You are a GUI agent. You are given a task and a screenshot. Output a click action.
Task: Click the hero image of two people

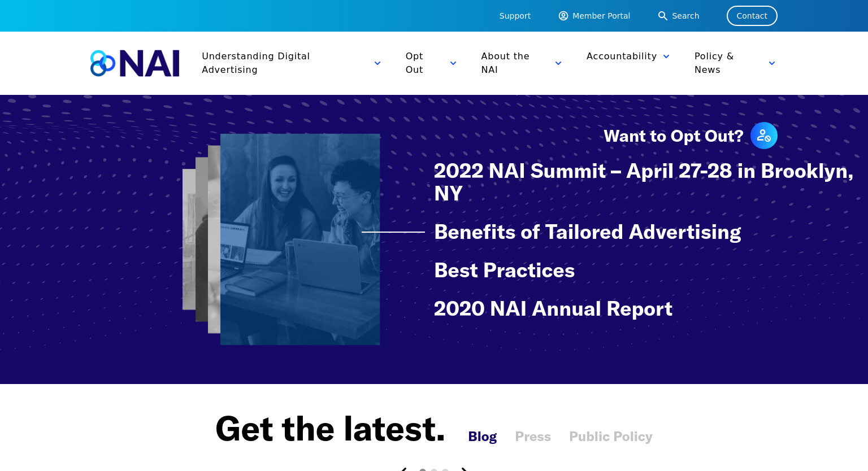pyautogui.click(x=300, y=239)
